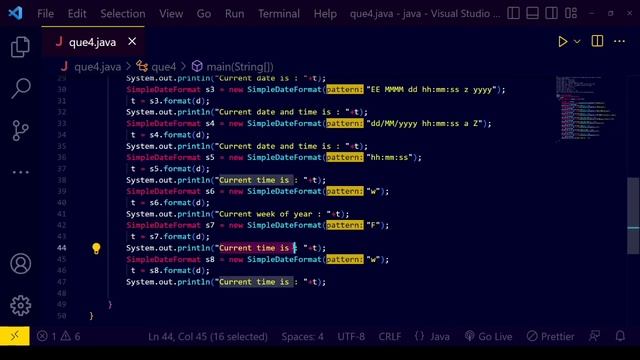Open the notifications bell
The image size is (640, 360).
click(620, 336)
